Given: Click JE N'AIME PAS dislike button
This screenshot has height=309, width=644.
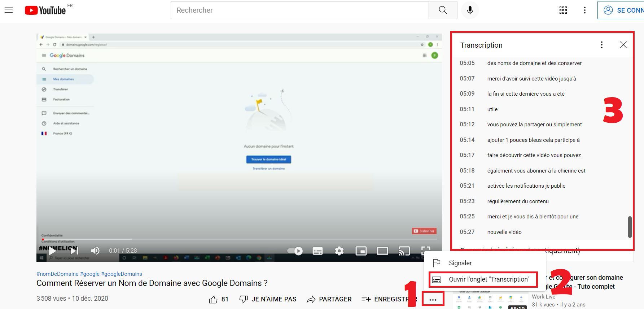Looking at the screenshot, I should click(268, 299).
